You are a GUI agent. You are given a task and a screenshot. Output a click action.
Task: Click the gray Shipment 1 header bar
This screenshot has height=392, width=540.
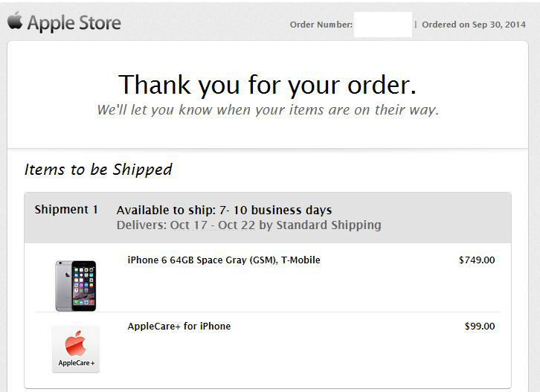(x=268, y=218)
